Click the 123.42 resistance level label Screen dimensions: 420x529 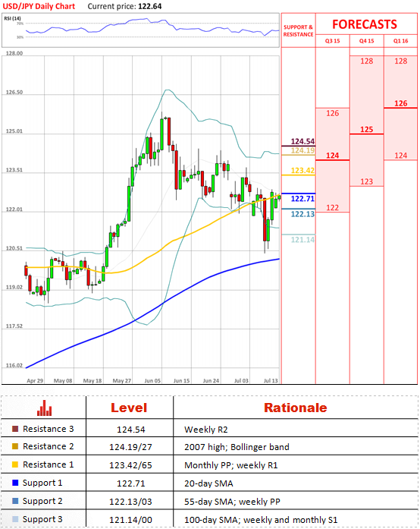point(302,170)
